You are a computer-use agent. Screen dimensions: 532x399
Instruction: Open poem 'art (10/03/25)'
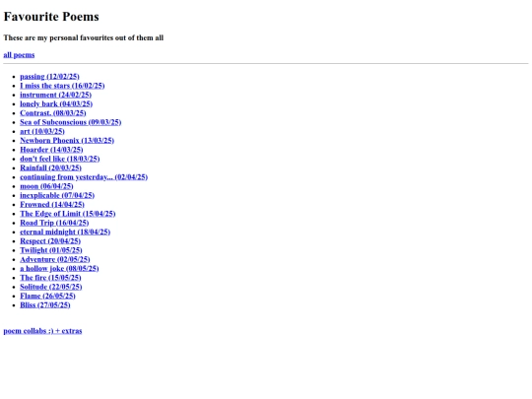(42, 131)
